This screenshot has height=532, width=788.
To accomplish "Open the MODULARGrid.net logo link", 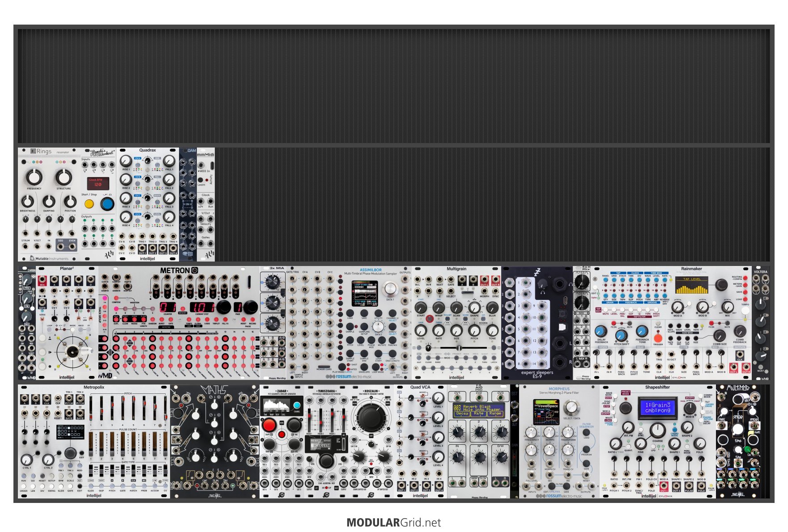I will 394,523.
